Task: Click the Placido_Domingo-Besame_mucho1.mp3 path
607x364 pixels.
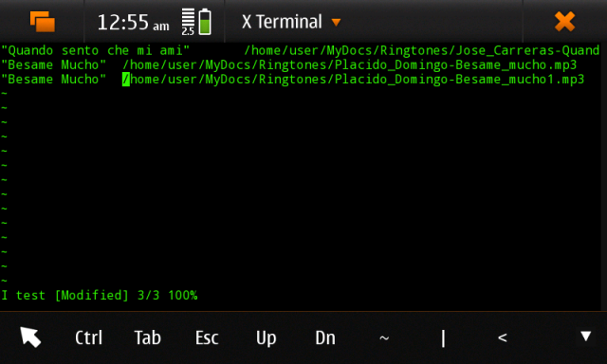Action: [x=353, y=80]
